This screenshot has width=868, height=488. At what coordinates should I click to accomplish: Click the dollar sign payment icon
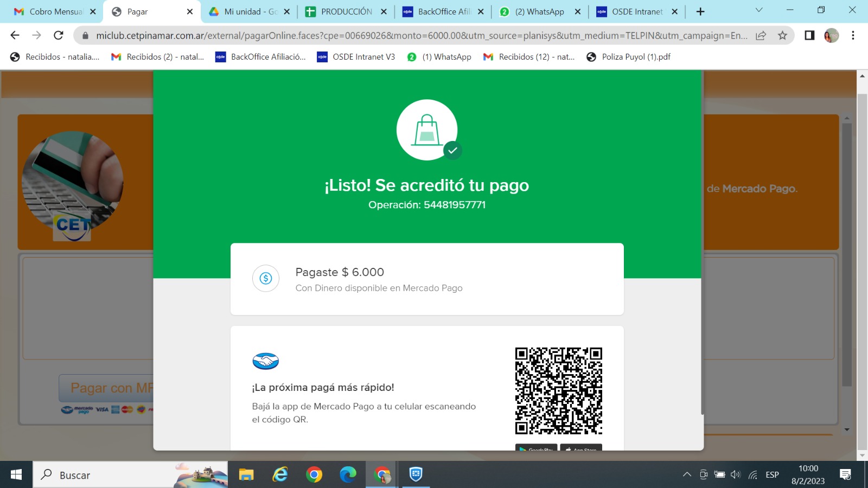(x=266, y=278)
